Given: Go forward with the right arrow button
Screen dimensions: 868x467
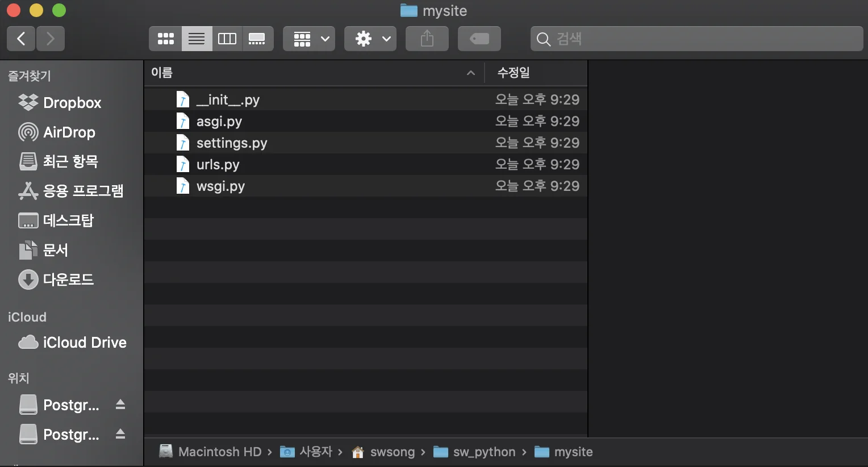Looking at the screenshot, I should coord(51,39).
